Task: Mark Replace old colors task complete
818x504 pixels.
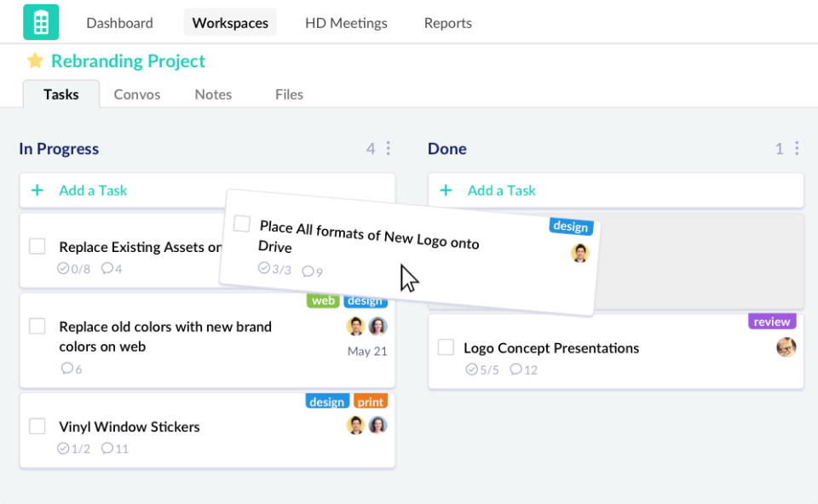Action: coord(37,326)
